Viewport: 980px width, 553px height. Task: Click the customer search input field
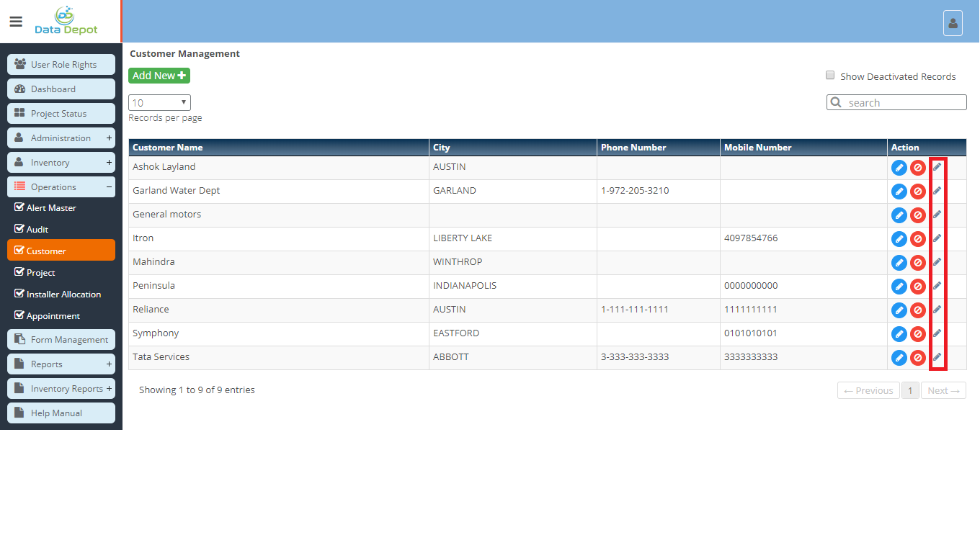pyautogui.click(x=904, y=103)
